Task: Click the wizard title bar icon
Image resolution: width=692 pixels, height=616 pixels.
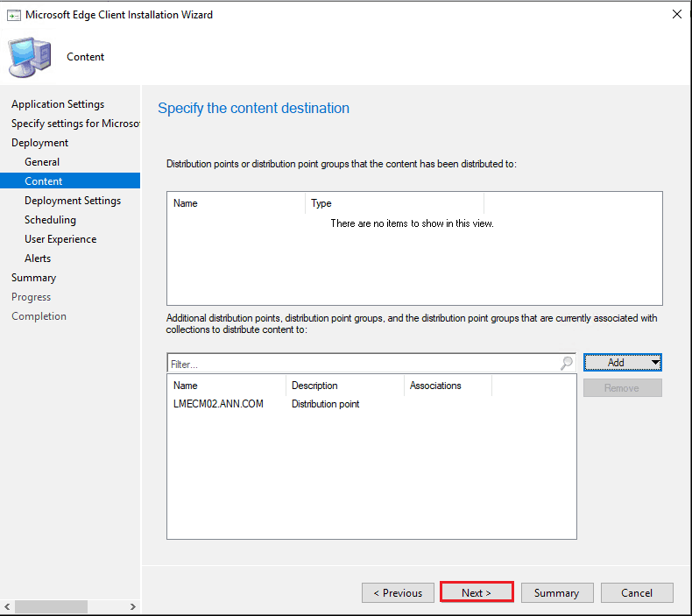Action: pos(14,15)
